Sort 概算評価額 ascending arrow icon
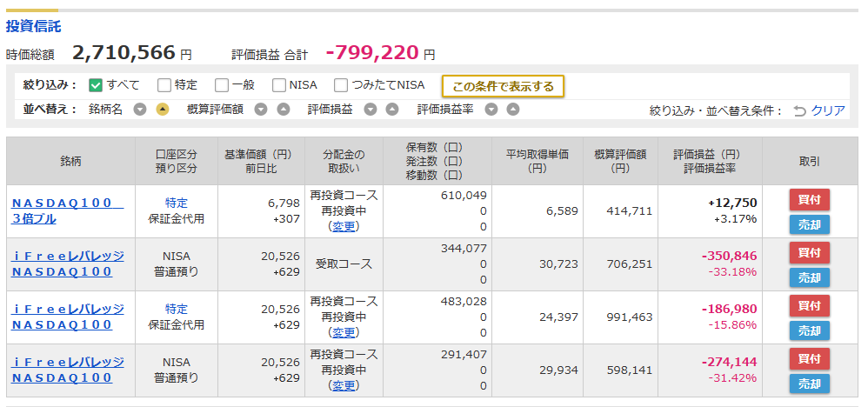Viewport: 868px width, 407px height. 283,110
